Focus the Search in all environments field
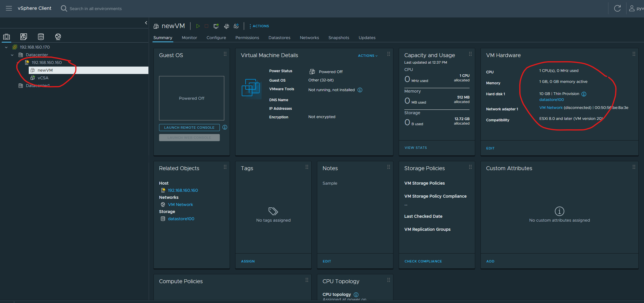644x303 pixels. (x=95, y=9)
